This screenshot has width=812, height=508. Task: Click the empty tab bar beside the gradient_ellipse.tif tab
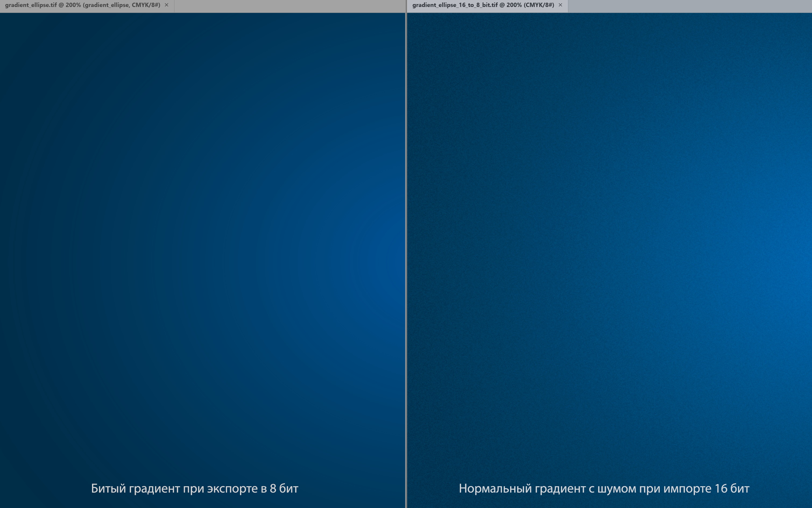tap(289, 6)
